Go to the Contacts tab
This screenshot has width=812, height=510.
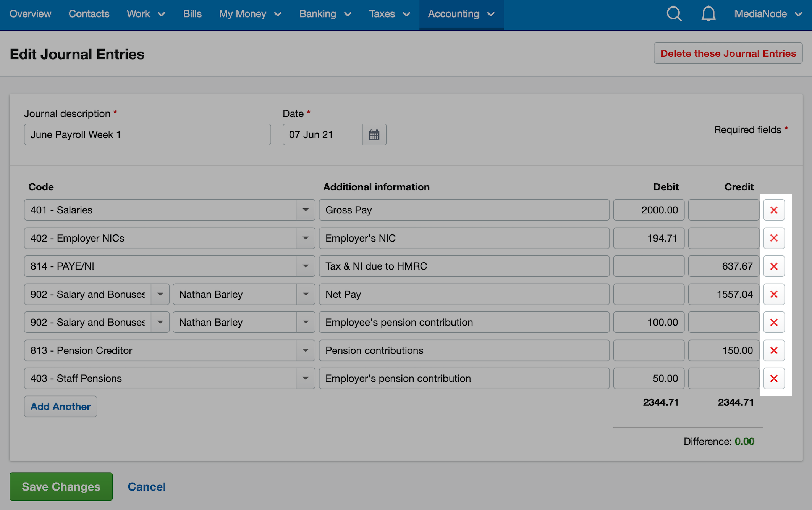point(89,14)
